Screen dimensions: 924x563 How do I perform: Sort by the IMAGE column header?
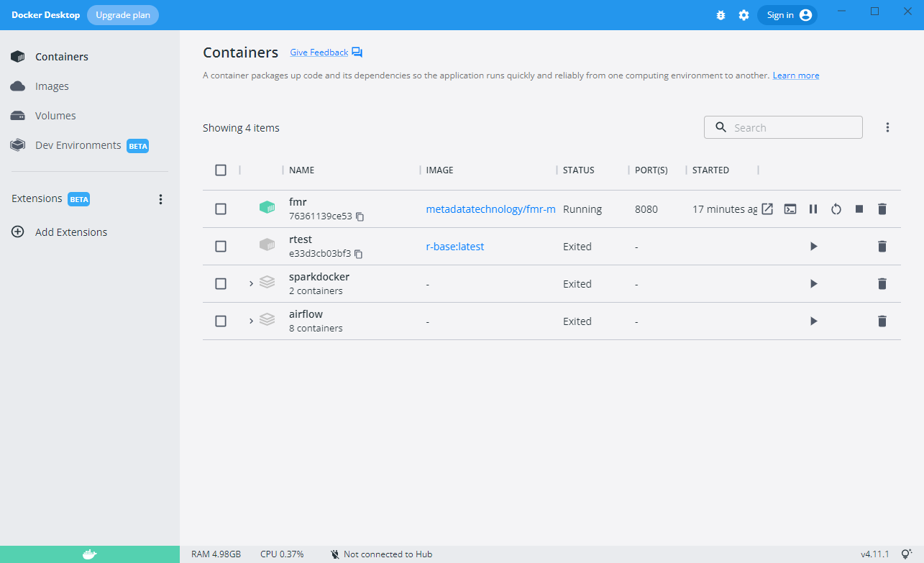[x=439, y=170]
